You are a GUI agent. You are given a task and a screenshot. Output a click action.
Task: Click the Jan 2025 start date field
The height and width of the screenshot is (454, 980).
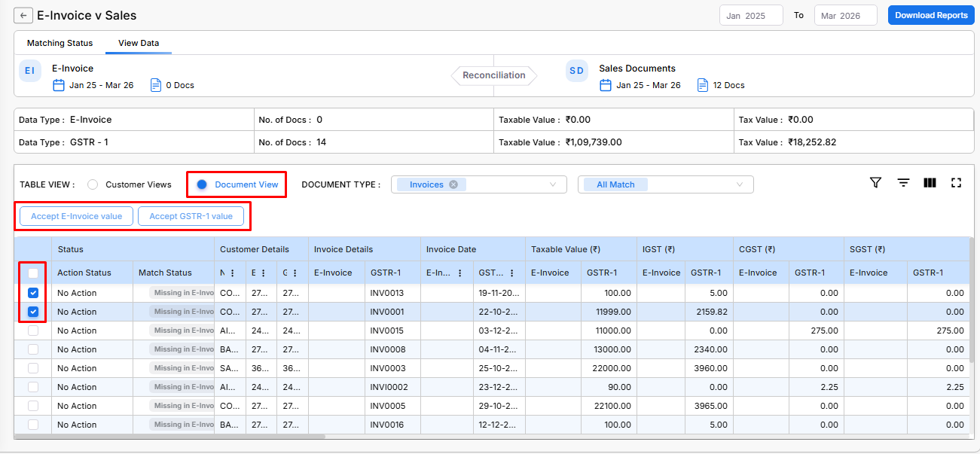(x=751, y=16)
